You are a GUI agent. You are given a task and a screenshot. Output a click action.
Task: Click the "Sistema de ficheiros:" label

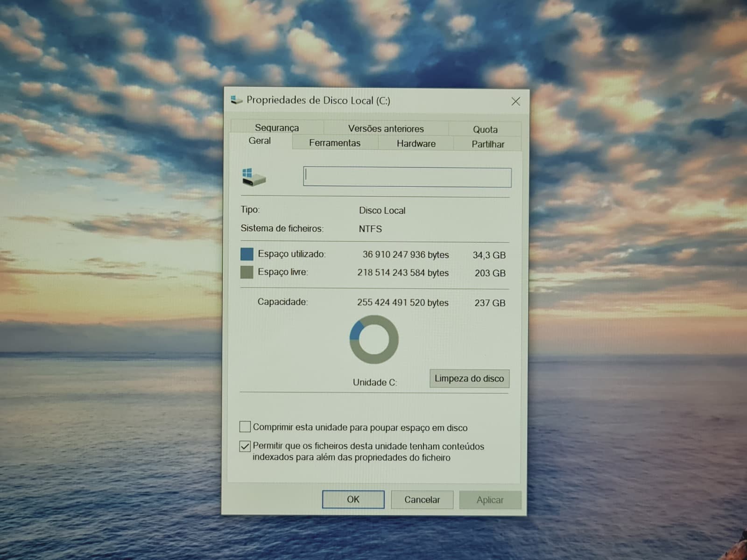[x=282, y=228]
